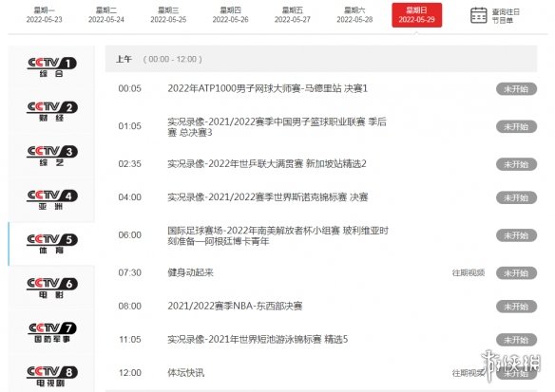Viewport: 555px width, 392px height.
Task: Switch to 星期四 2022-05-26 tab
Action: pyautogui.click(x=230, y=15)
